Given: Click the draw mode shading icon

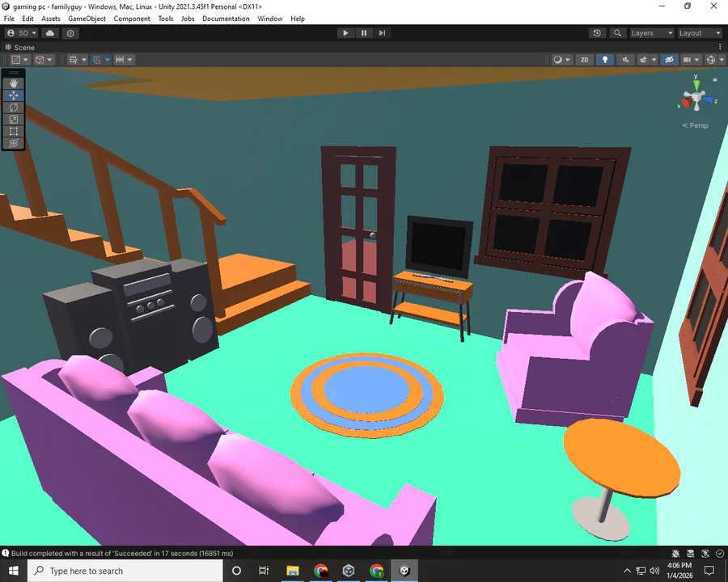Looking at the screenshot, I should (557, 59).
